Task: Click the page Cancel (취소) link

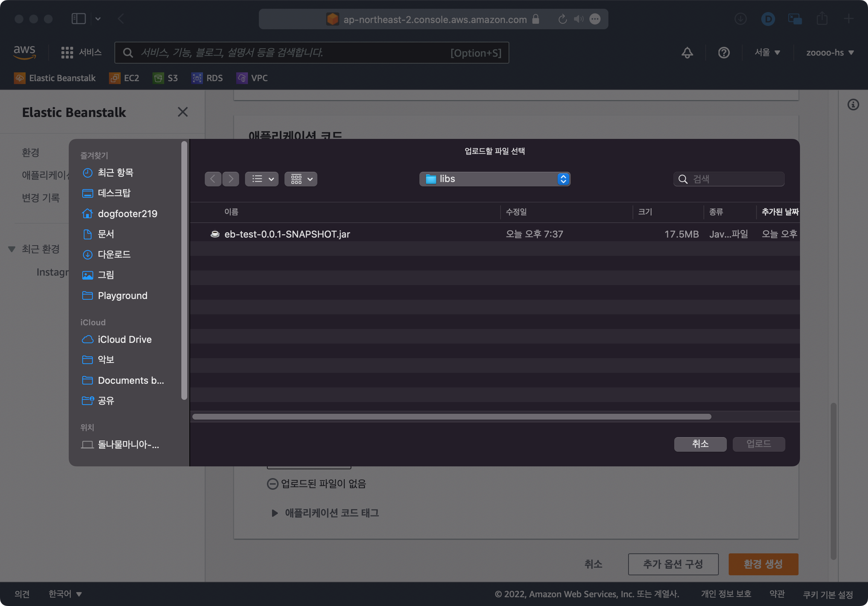Action: [x=593, y=564]
